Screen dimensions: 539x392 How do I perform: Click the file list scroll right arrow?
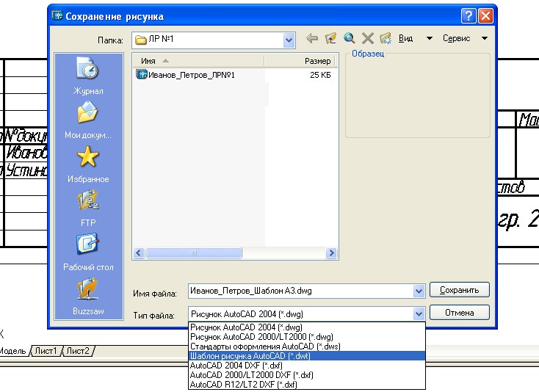click(x=331, y=253)
